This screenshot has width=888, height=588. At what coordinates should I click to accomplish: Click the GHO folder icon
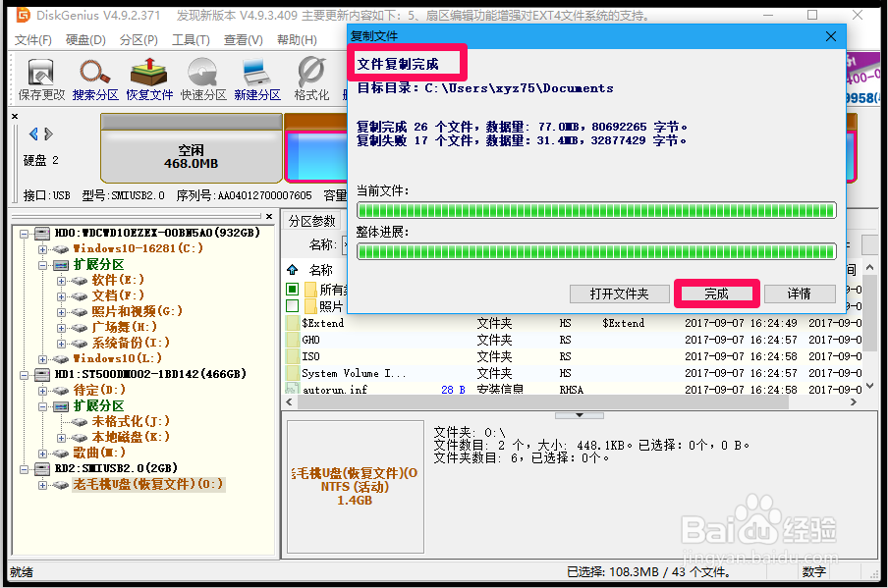292,340
